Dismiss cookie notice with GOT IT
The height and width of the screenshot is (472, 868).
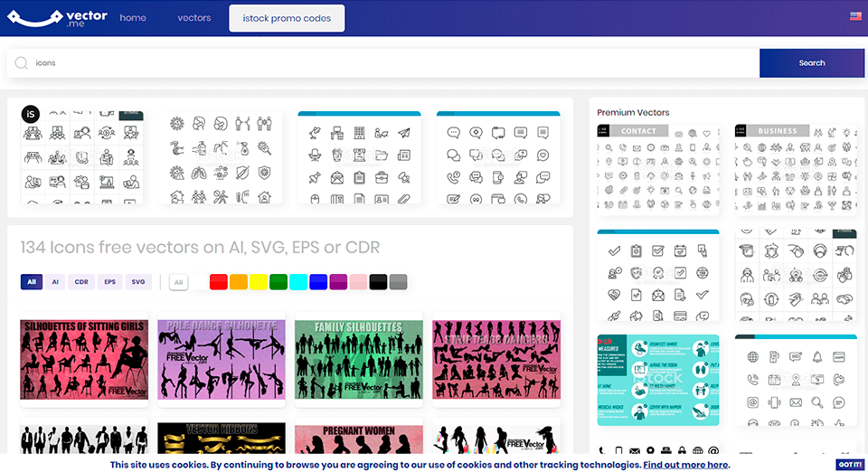pyautogui.click(x=850, y=465)
